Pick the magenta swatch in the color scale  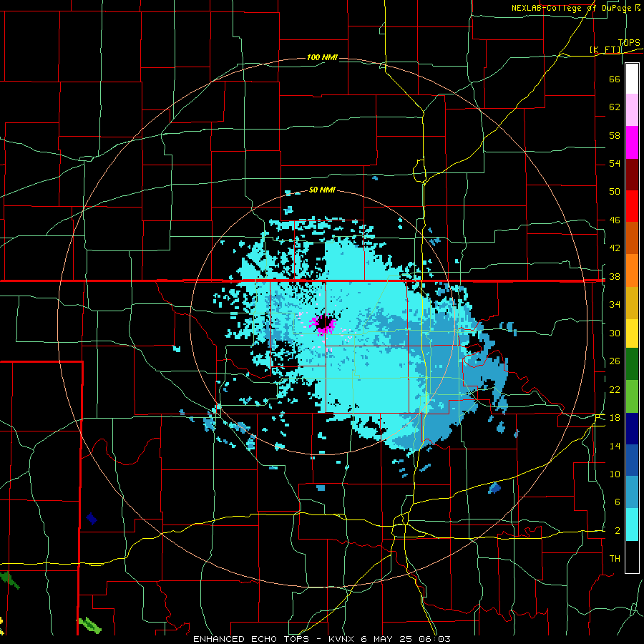(632, 142)
